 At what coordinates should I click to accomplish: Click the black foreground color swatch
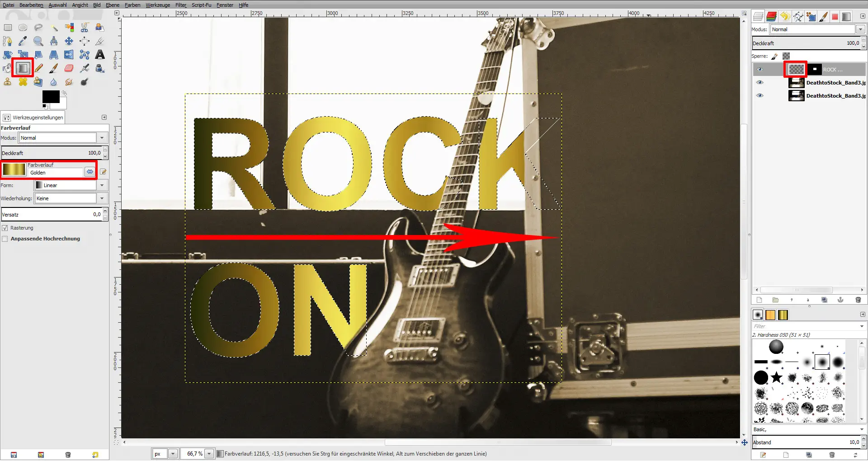point(51,97)
